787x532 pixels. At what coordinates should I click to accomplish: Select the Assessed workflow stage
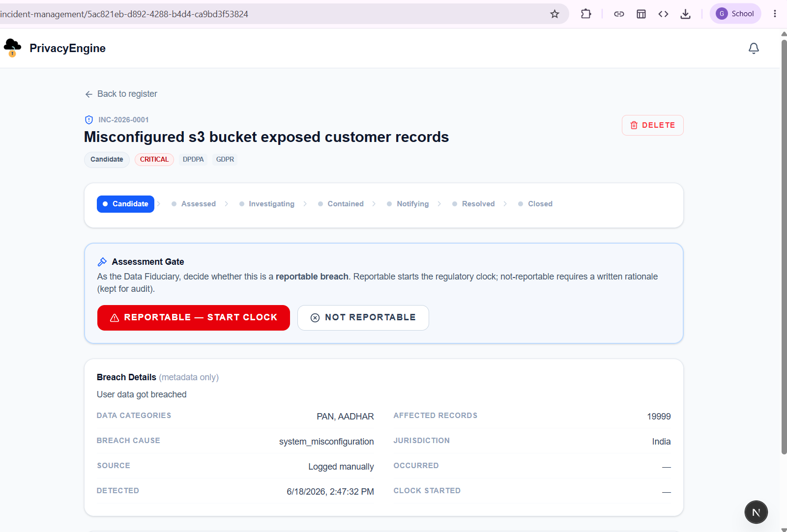(x=194, y=204)
